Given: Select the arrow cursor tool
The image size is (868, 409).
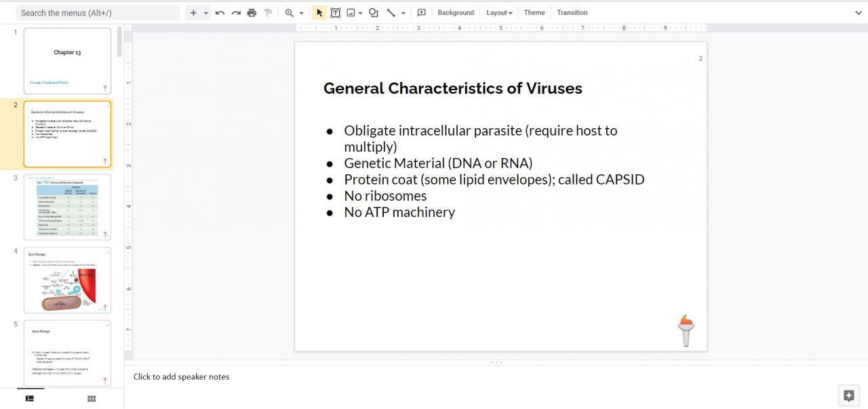Looking at the screenshot, I should 319,13.
